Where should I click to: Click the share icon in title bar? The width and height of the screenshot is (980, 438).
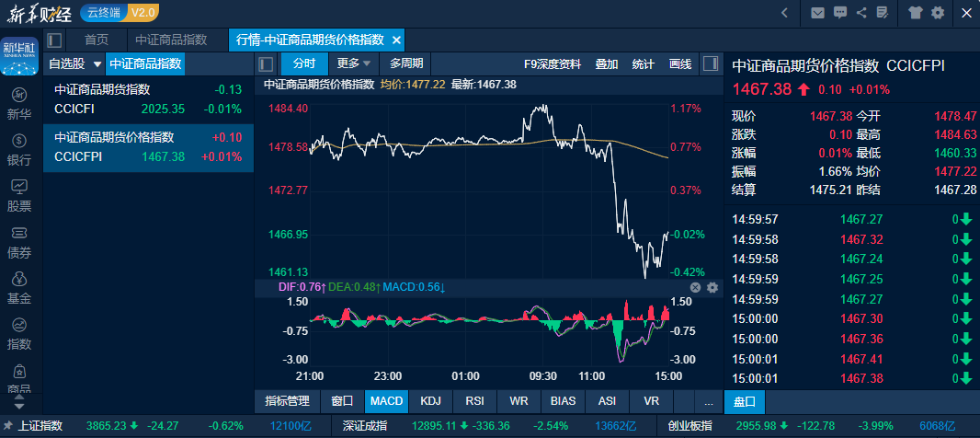[861, 13]
